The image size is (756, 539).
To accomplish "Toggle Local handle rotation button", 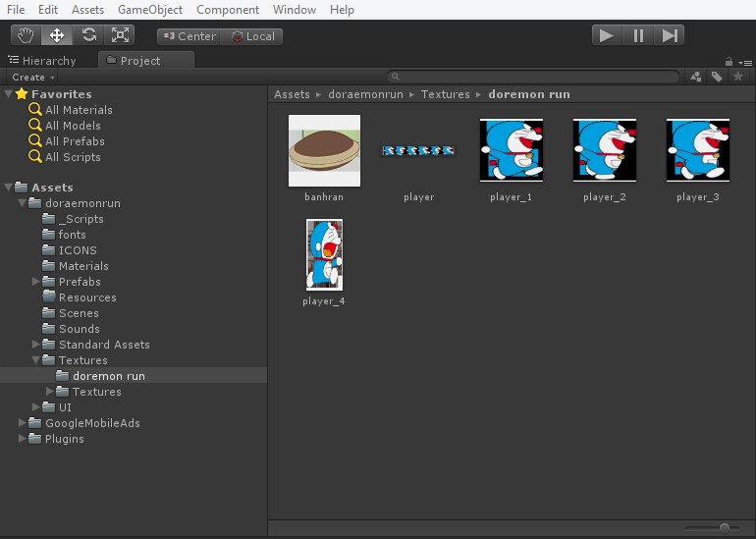I will [x=251, y=36].
